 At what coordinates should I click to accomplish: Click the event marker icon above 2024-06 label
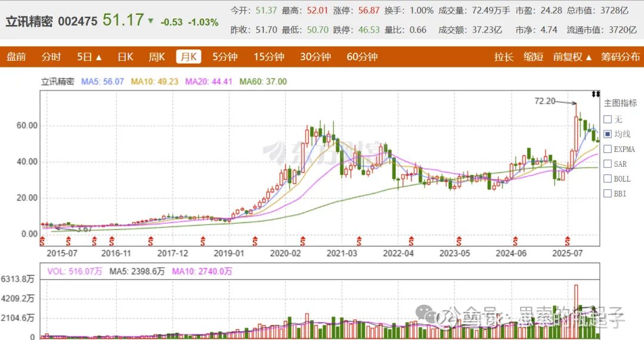pos(515,241)
